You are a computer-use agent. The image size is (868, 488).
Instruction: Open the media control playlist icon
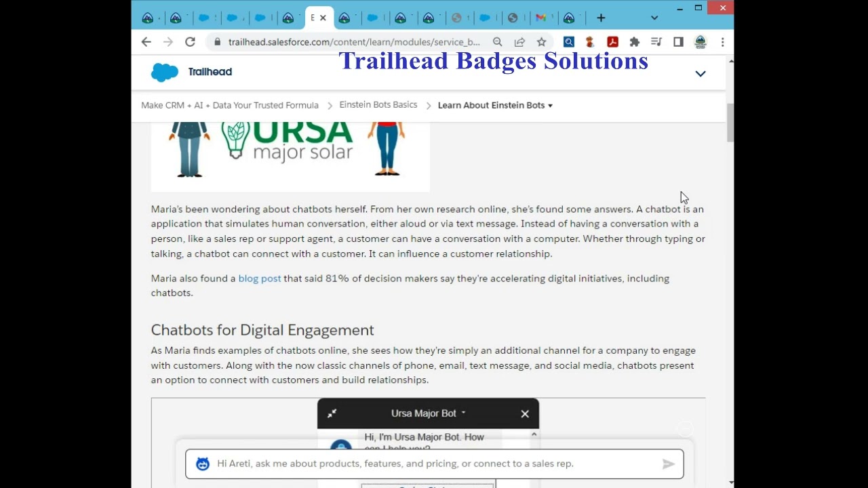[656, 42]
